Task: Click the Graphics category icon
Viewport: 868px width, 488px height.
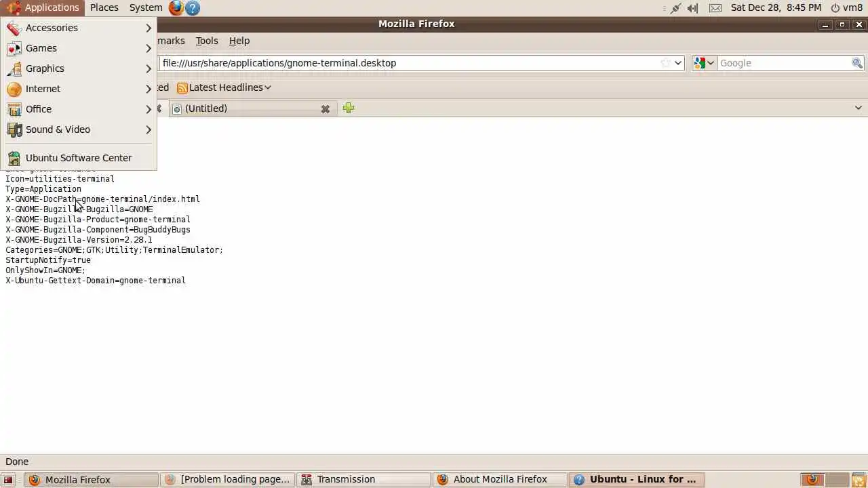Action: pos(14,69)
